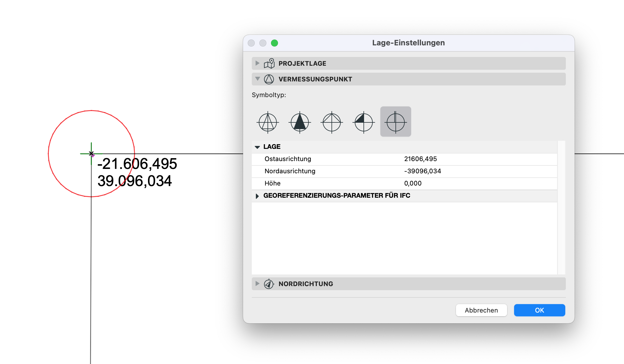Click the PROJEKTLAGE header label
This screenshot has height=364, width=624.
click(x=302, y=63)
